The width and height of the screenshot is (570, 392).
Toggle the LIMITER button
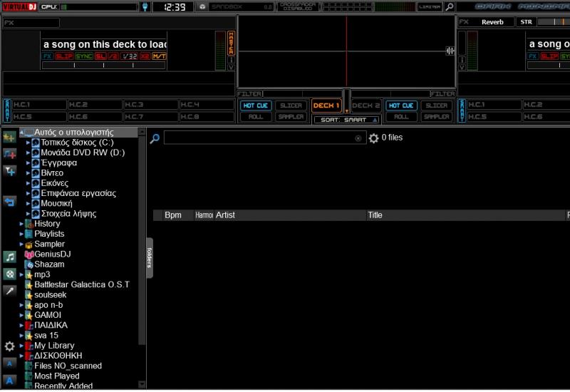tap(430, 6)
